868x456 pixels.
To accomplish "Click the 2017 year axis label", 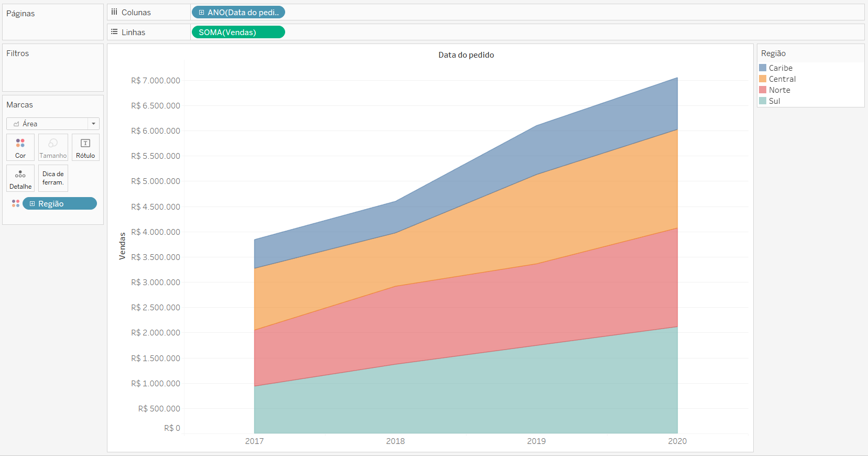I will pos(254,441).
